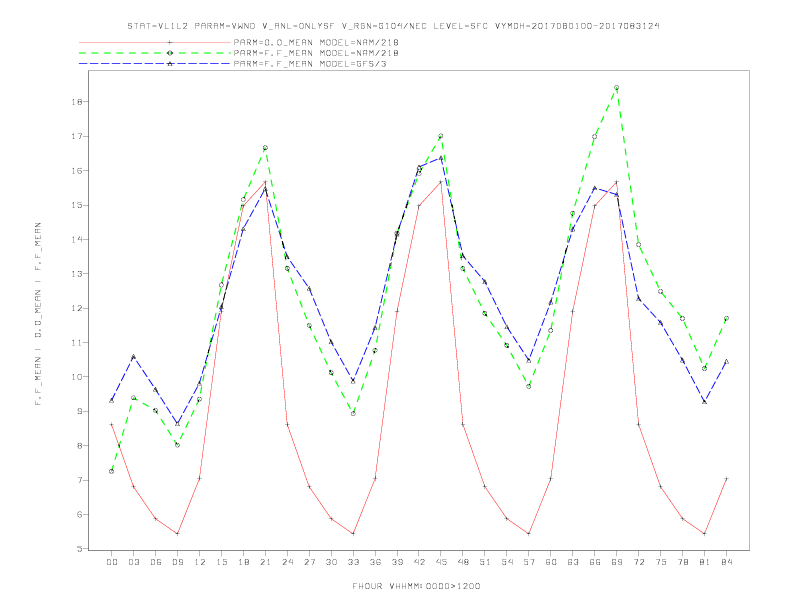Click y-axis tick label 15
This screenshot has width=792, height=612.
tap(77, 205)
